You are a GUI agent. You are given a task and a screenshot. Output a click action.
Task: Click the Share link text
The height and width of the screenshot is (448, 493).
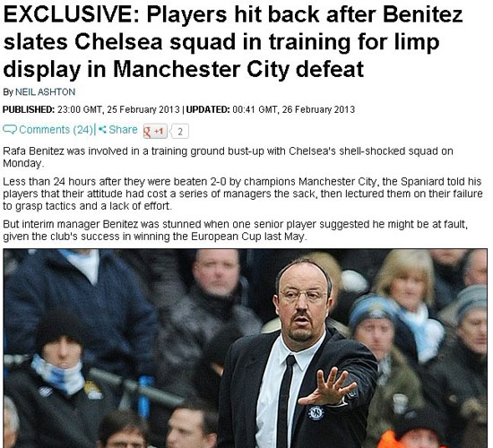click(124, 130)
